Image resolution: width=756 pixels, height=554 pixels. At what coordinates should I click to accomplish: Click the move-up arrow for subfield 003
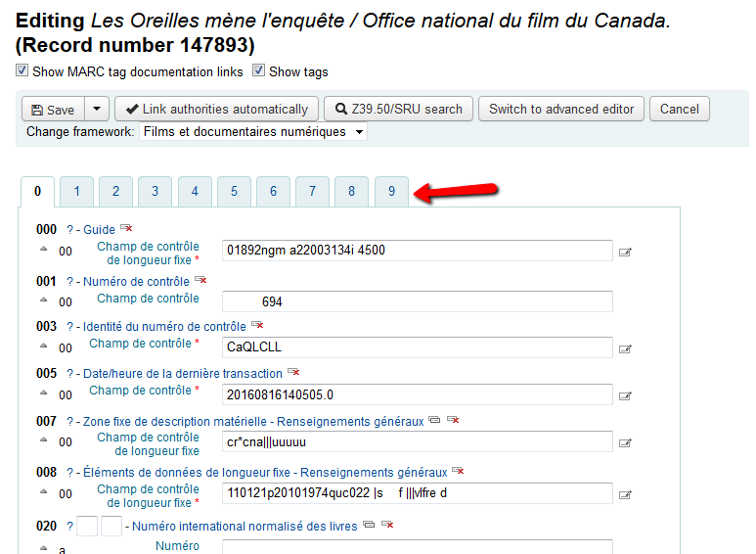[x=43, y=345]
